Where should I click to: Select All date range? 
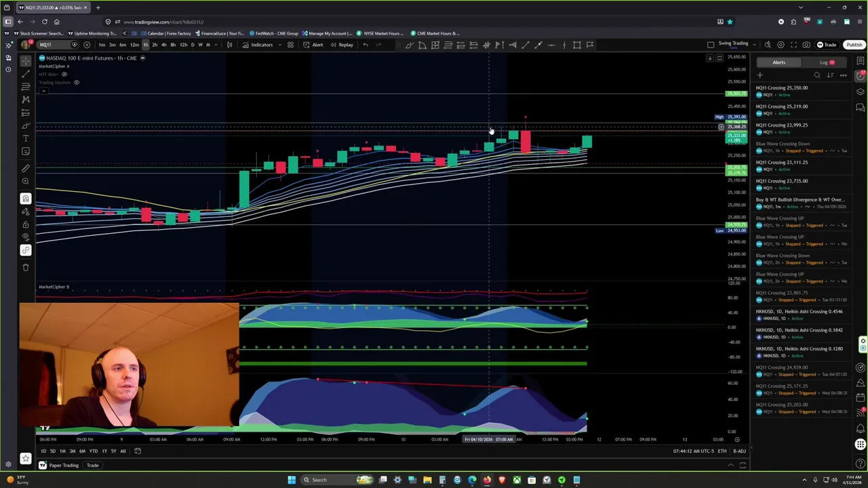[123, 451]
